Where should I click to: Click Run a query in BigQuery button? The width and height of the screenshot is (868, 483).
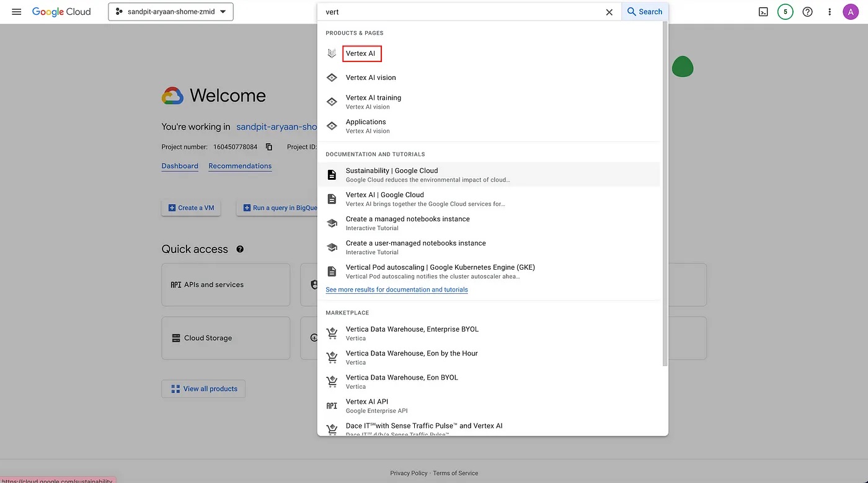(x=277, y=208)
